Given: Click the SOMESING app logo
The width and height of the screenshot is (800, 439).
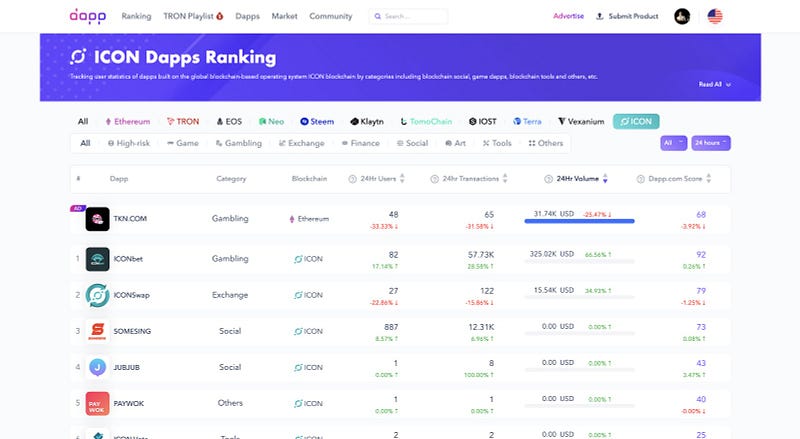Looking at the screenshot, I should click(97, 331).
